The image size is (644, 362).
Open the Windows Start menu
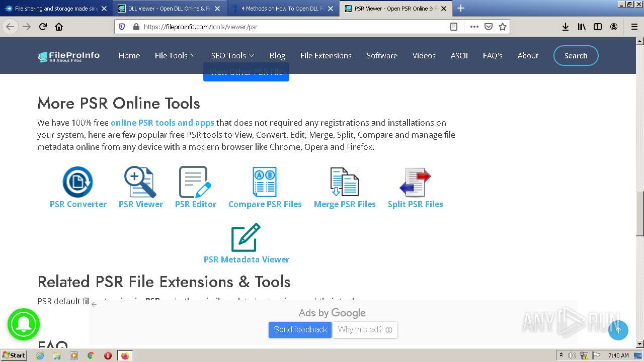pyautogui.click(x=14, y=355)
